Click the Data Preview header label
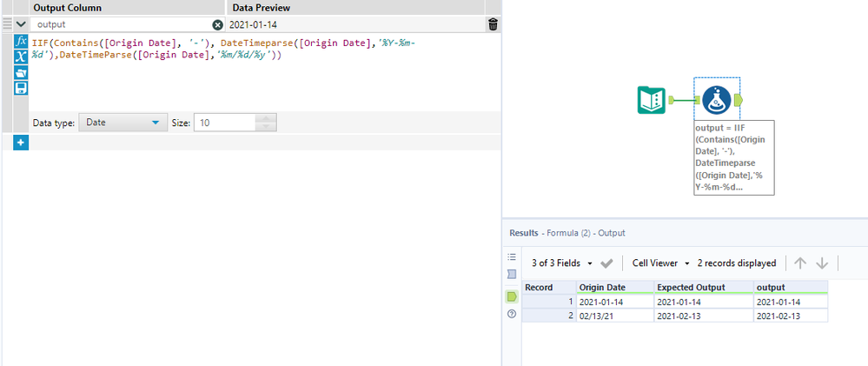 [x=262, y=8]
